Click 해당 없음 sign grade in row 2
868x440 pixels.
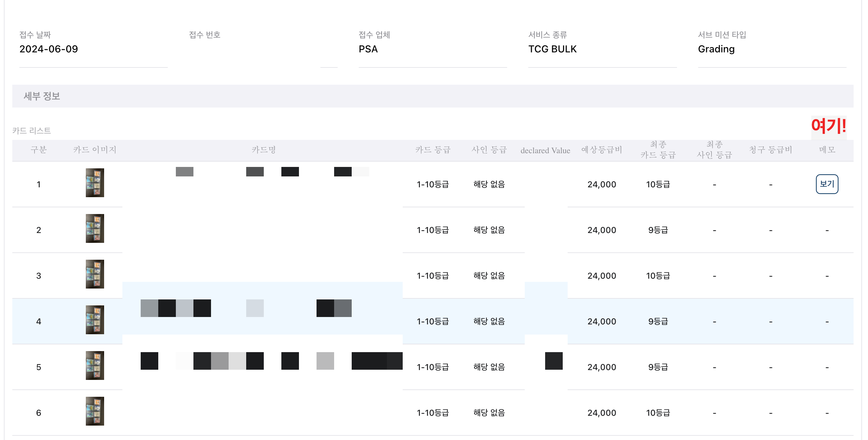tap(489, 230)
